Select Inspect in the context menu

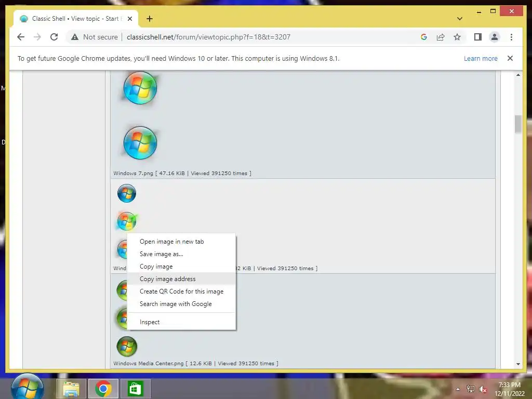(181, 322)
